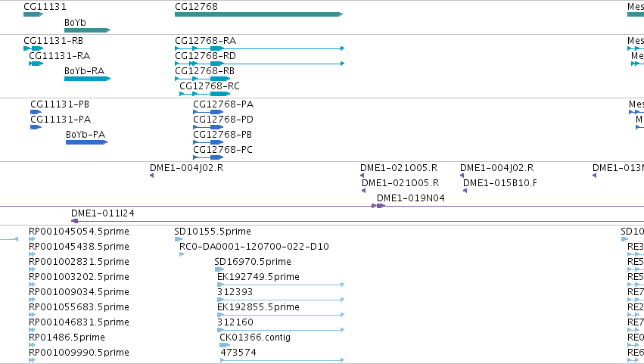Select EST EK192855.5prime

click(281, 316)
